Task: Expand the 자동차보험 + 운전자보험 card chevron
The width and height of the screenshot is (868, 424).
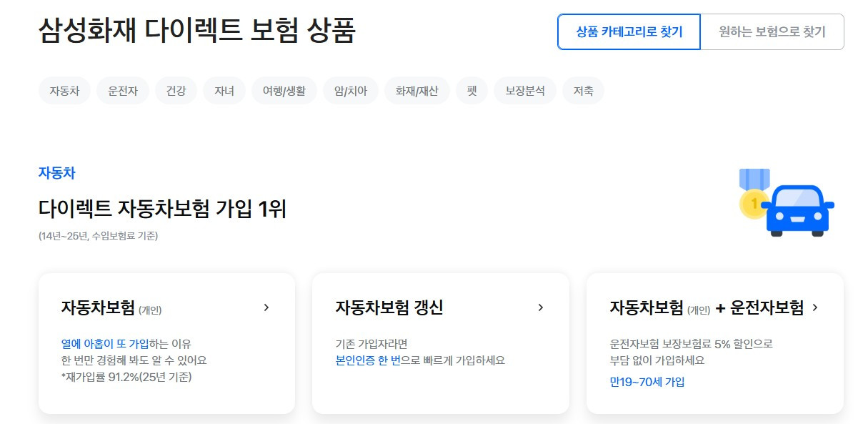Action: tap(815, 307)
